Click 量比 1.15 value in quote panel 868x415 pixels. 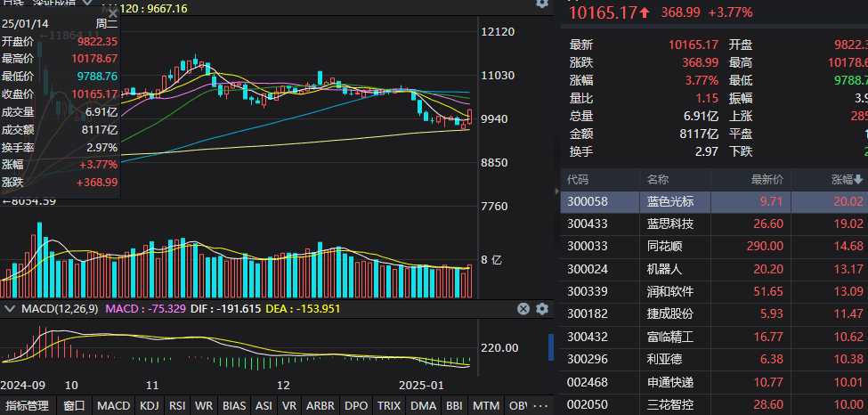click(708, 98)
